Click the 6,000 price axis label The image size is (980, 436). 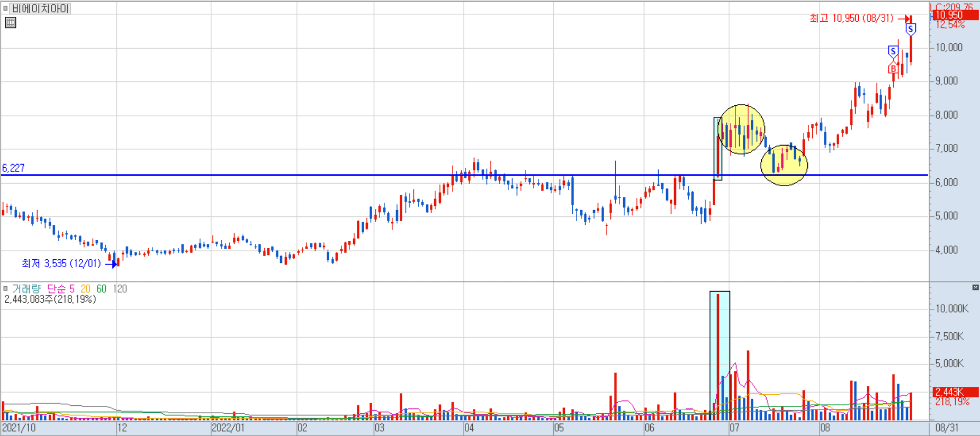click(947, 183)
